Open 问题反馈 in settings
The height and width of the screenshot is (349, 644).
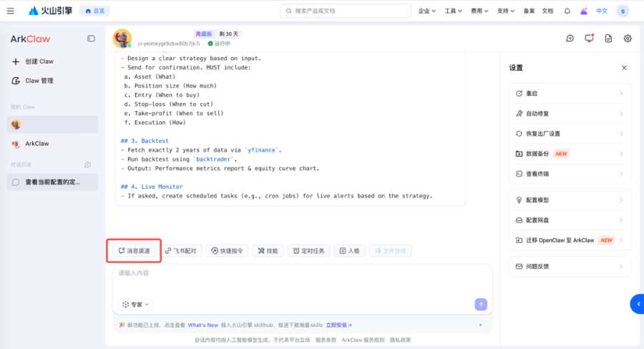pyautogui.click(x=570, y=267)
